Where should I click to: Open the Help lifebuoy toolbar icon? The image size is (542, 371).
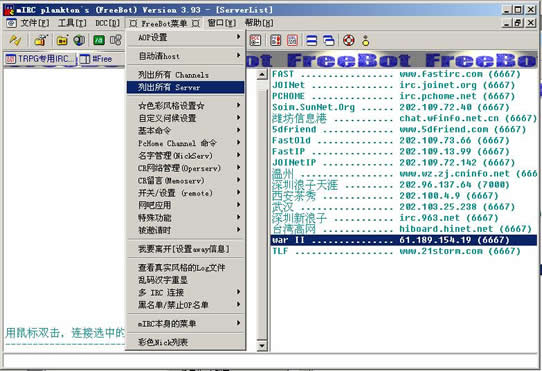click(348, 41)
